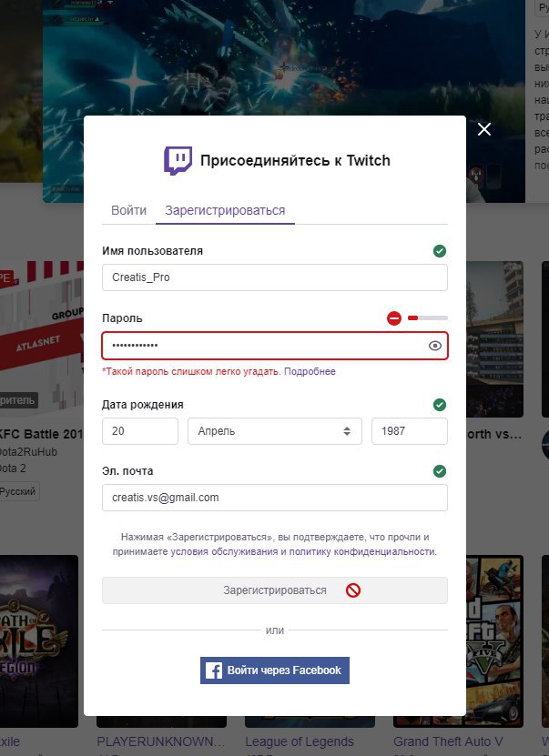Click the League of Legends game title
The width and height of the screenshot is (549, 756).
(300, 741)
